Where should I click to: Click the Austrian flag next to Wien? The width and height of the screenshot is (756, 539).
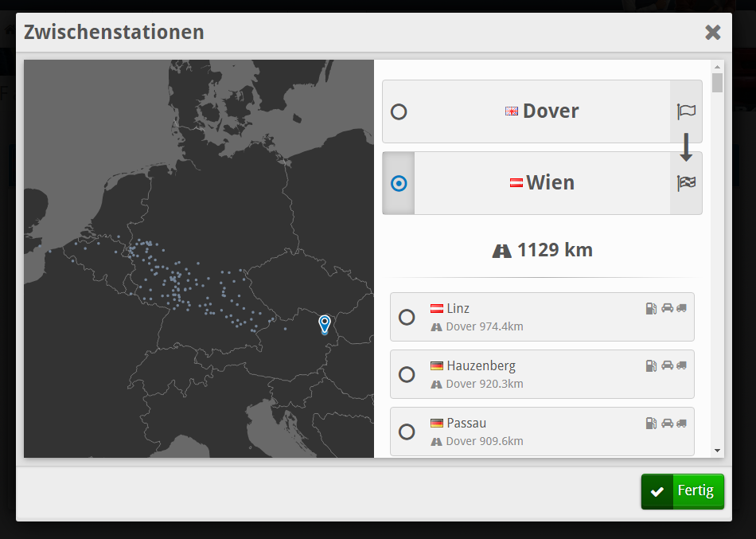[x=516, y=183]
